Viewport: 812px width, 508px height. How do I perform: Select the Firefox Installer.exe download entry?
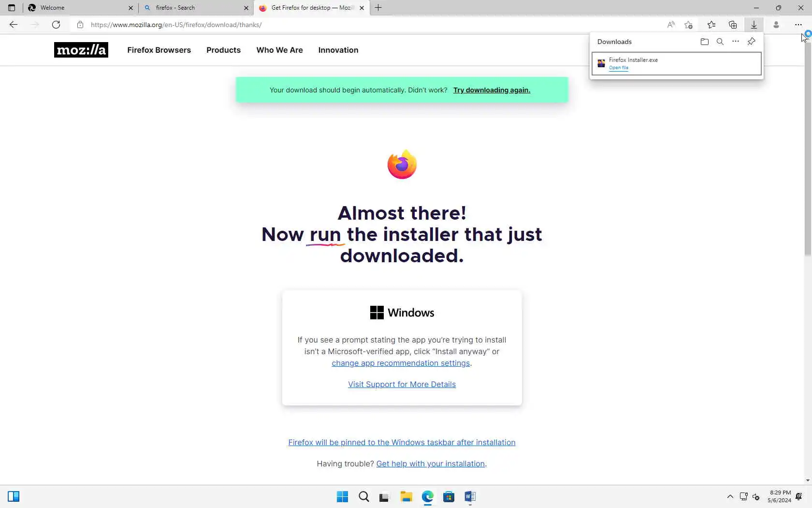pyautogui.click(x=677, y=63)
